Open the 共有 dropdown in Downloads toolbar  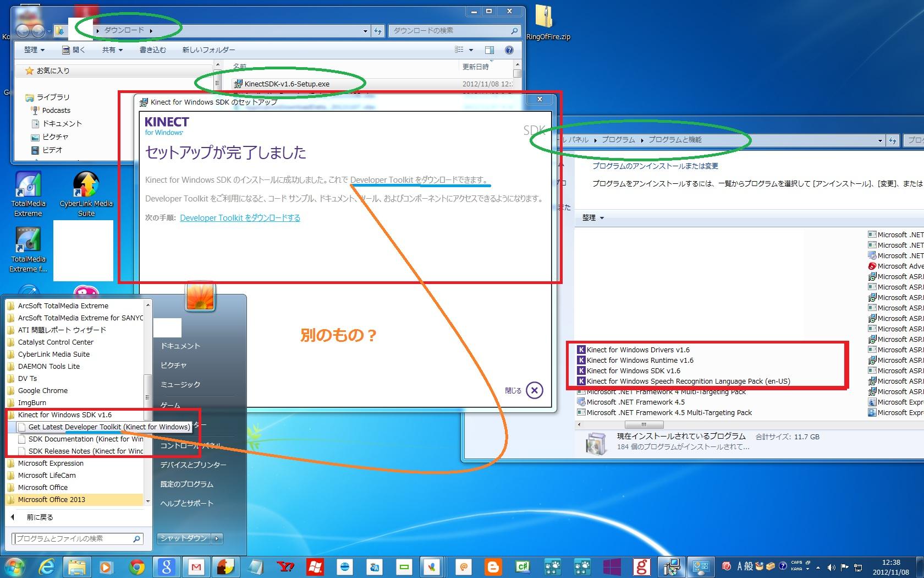(112, 50)
